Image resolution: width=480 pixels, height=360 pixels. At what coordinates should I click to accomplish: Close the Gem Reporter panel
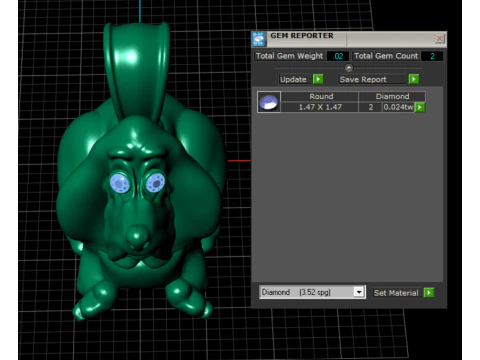point(439,39)
